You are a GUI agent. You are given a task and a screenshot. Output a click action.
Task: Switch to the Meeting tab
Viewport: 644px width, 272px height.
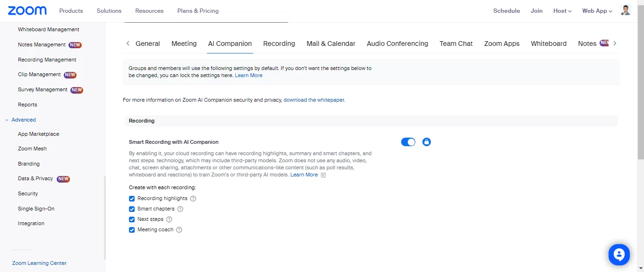click(x=184, y=44)
